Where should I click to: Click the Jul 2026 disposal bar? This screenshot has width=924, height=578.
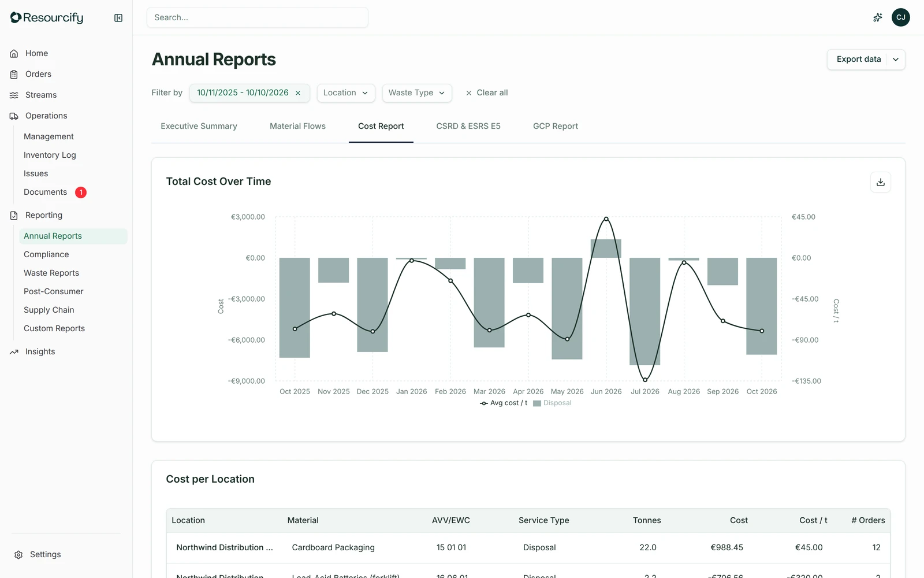point(644,311)
